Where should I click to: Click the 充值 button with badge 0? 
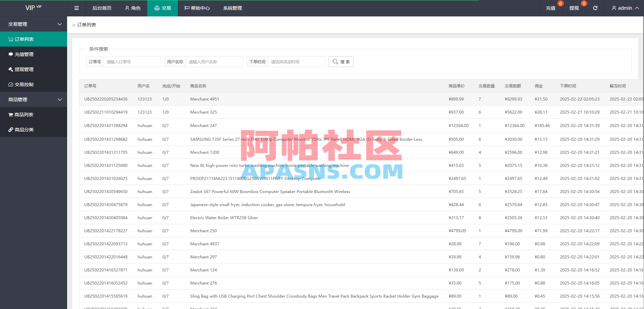click(x=551, y=8)
